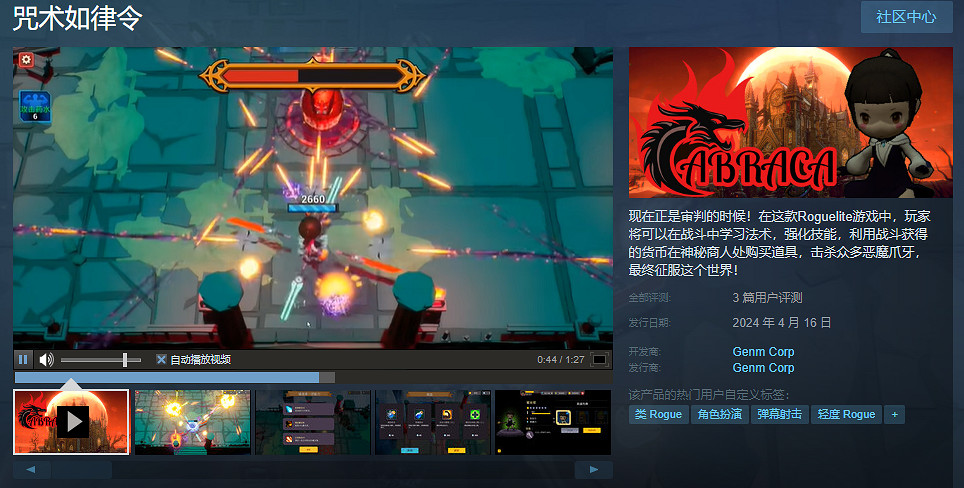Uncheck the 自动播放视频 autoplay checkbox

click(x=161, y=360)
